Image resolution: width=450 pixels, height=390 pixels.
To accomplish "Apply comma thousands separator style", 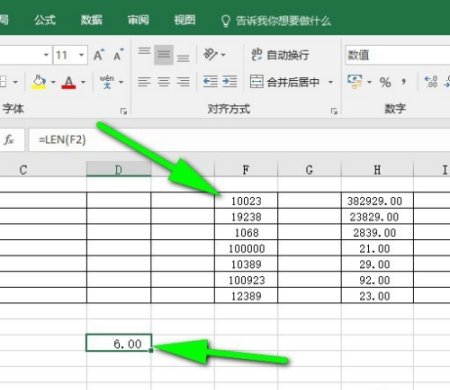I will point(404,82).
